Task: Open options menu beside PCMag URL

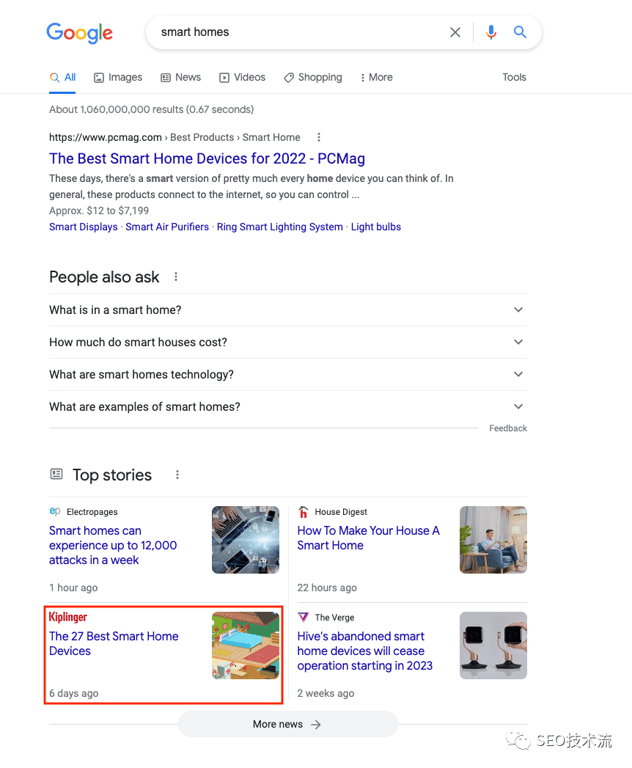Action: (x=319, y=137)
